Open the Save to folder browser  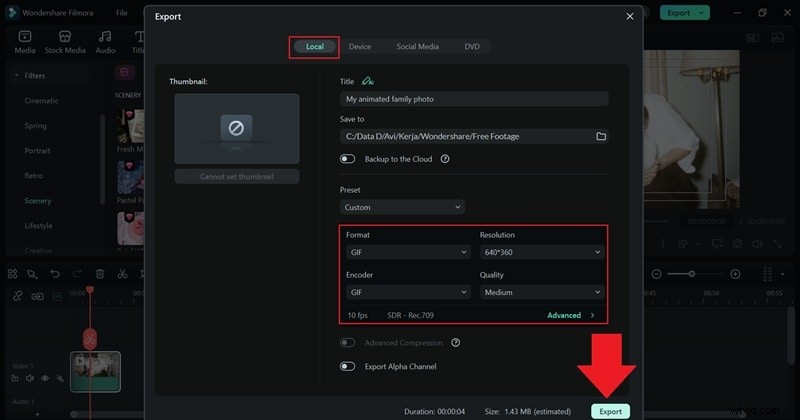point(601,136)
